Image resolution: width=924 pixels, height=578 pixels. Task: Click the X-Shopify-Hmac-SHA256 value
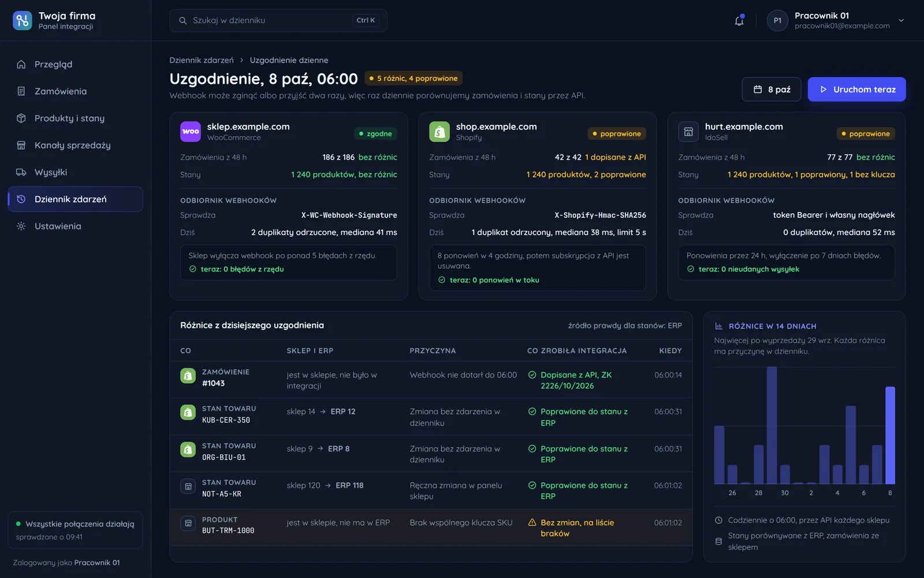[x=601, y=215]
